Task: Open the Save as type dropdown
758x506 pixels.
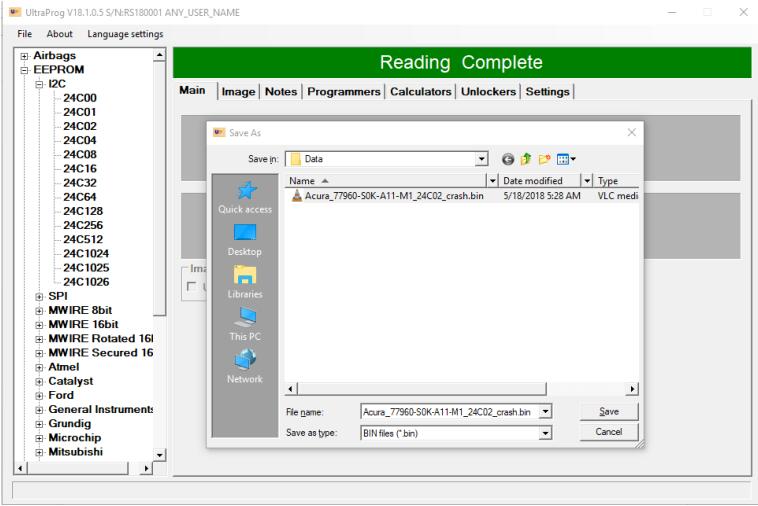Action: 545,433
